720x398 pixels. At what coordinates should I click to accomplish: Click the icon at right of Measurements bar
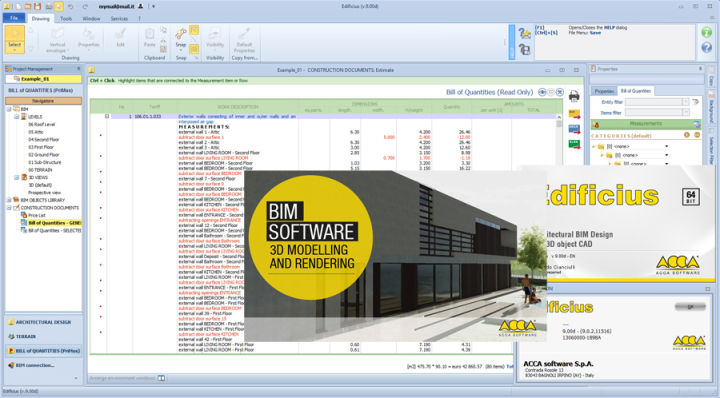697,124
